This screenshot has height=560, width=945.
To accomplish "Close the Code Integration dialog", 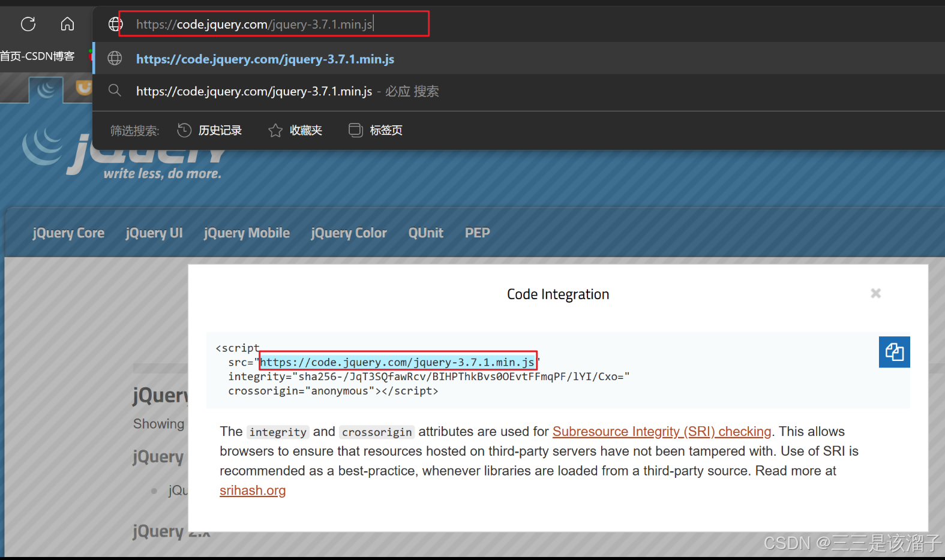I will coord(876,293).
